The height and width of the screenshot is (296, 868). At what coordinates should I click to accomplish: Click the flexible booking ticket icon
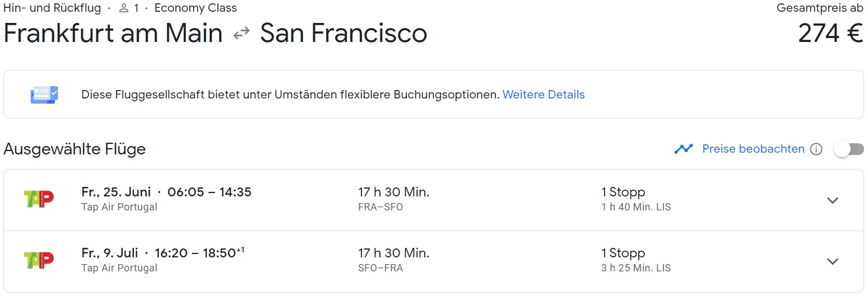coord(44,95)
